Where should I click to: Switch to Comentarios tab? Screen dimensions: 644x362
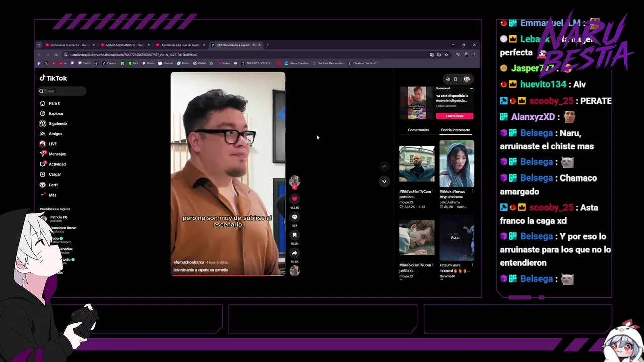[418, 130]
